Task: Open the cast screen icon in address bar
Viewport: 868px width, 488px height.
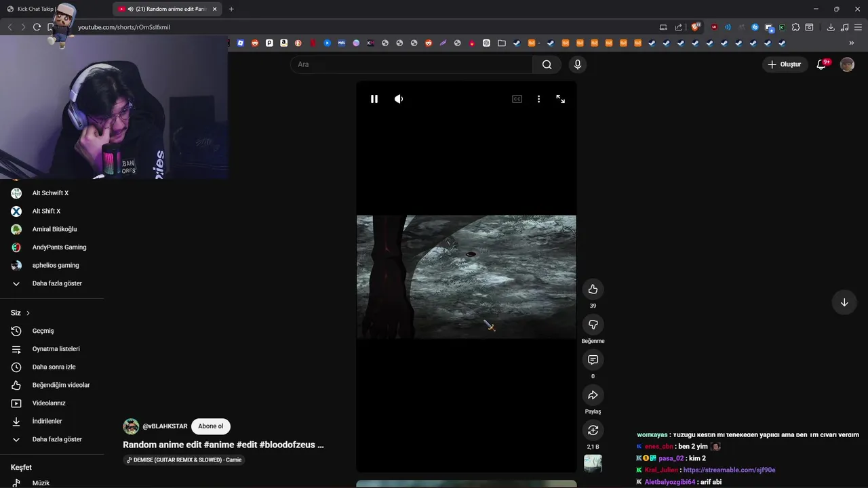Action: point(663,27)
